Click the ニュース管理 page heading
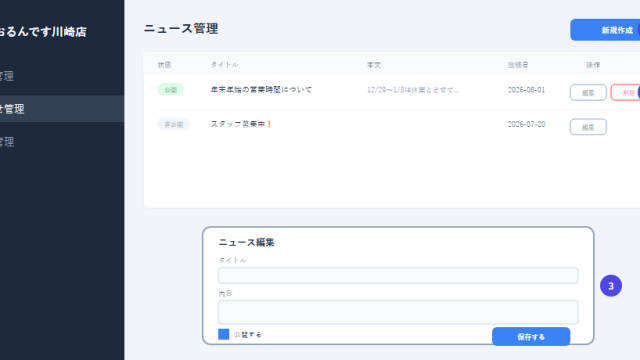640x360 pixels. [x=181, y=29]
